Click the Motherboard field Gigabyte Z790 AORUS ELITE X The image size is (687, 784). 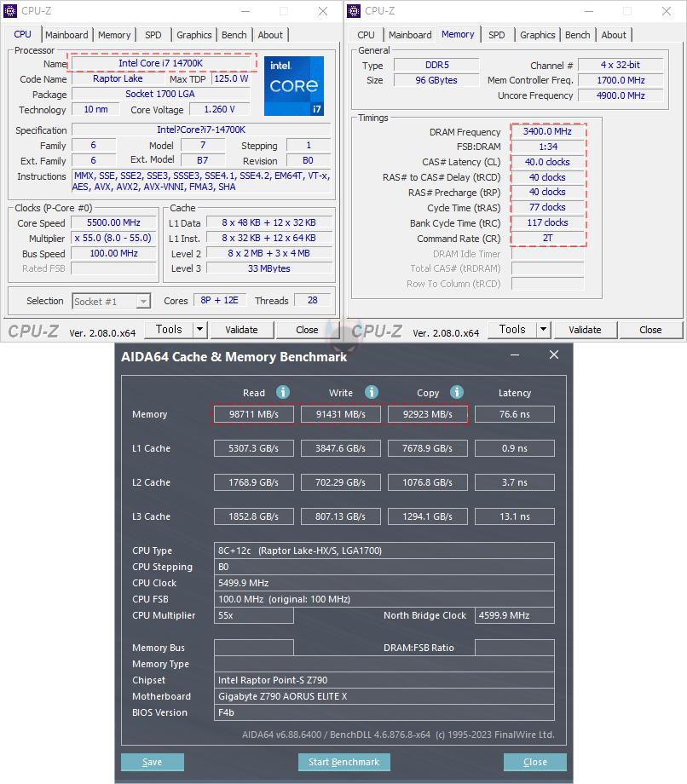click(x=384, y=696)
